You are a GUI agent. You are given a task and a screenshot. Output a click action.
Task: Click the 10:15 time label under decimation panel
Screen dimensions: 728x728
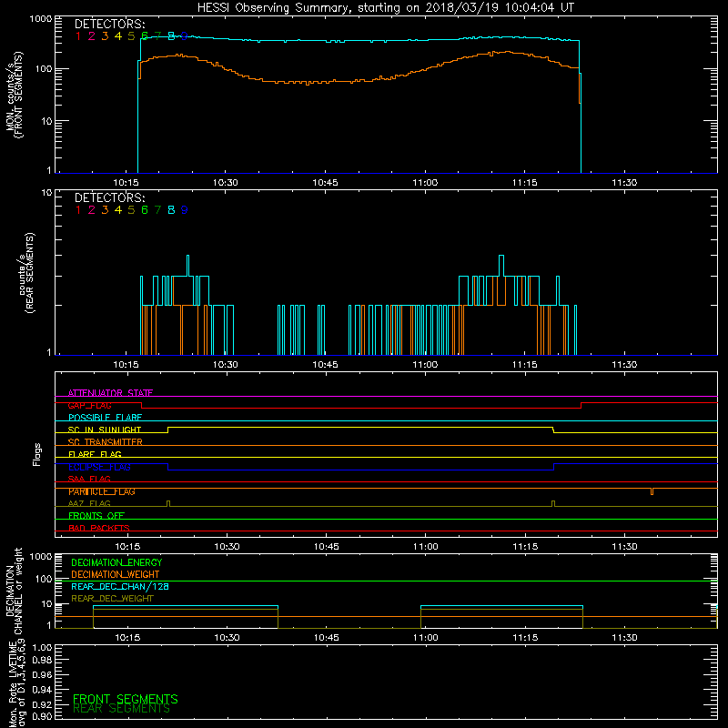click(x=127, y=638)
